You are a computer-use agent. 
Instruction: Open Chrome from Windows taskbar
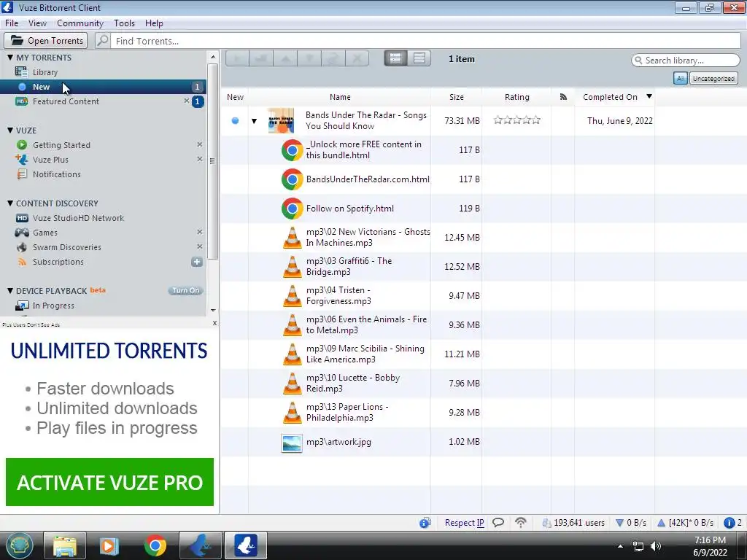155,545
